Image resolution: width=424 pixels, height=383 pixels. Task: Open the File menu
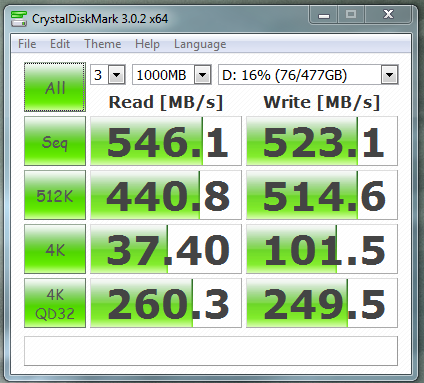click(x=27, y=44)
